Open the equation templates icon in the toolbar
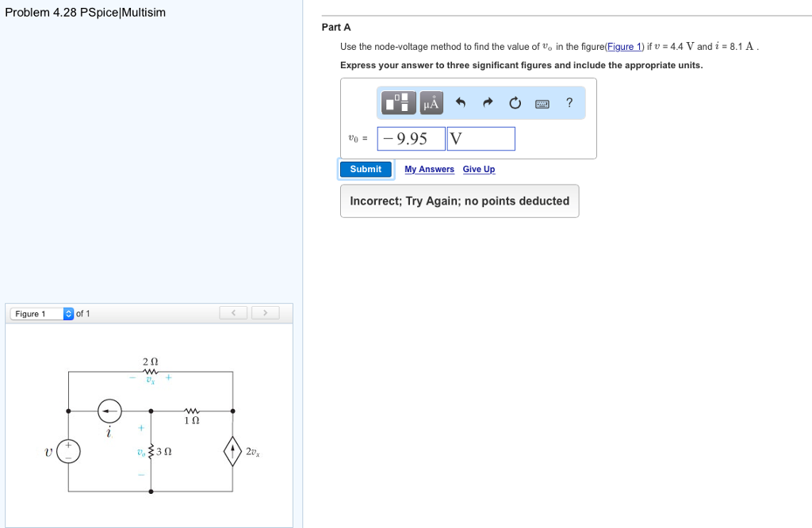The height and width of the screenshot is (528, 812). (398, 103)
